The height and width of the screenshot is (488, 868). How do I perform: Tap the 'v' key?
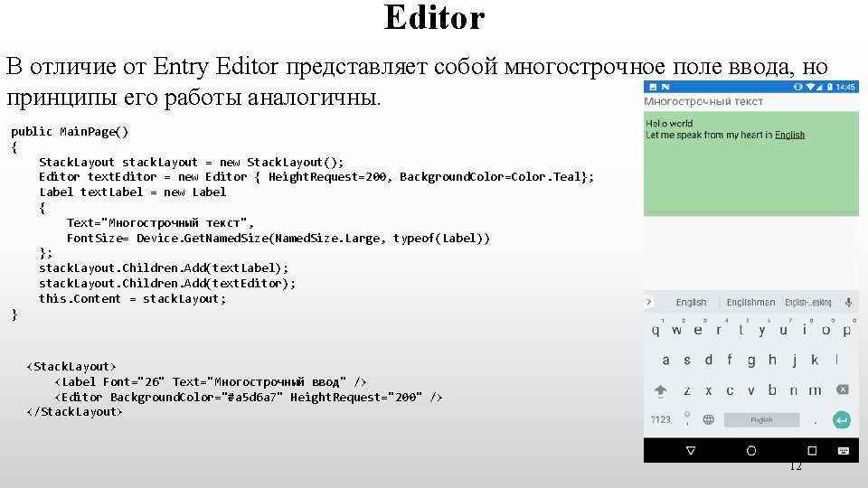tap(751, 390)
